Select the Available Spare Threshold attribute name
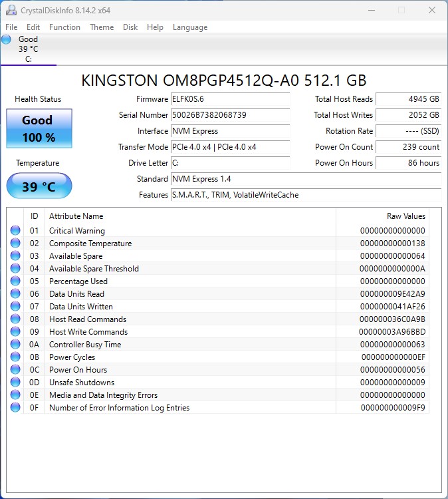The width and height of the screenshot is (448, 499). (x=94, y=269)
